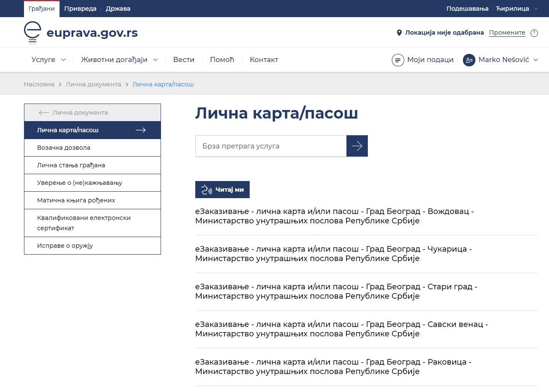
Task: Click the back arrow beside Лична документа
Action: [x=43, y=112]
